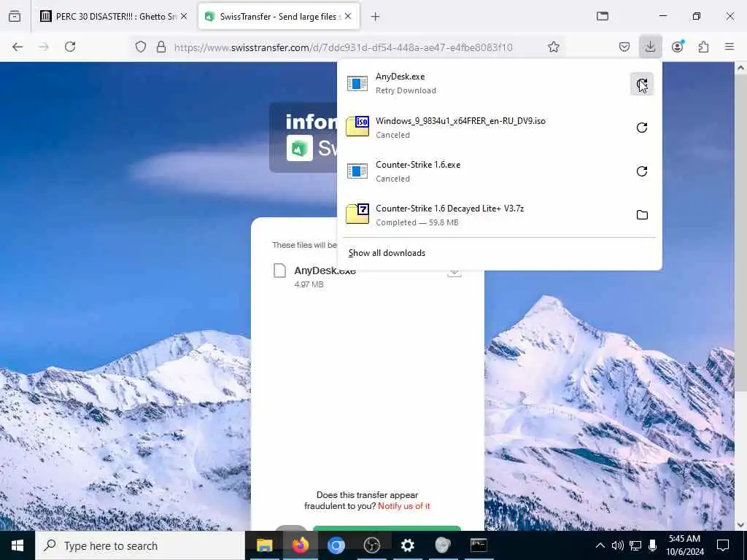Open the notification center

click(x=723, y=545)
